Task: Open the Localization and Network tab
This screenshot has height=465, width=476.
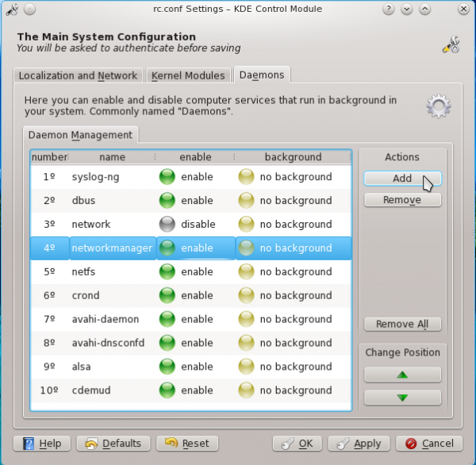Action: 78,75
